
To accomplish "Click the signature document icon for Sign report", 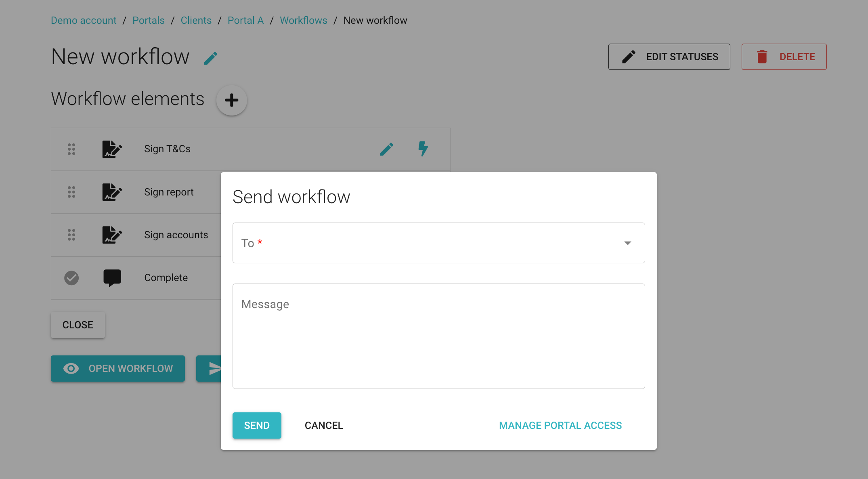I will tap(112, 192).
